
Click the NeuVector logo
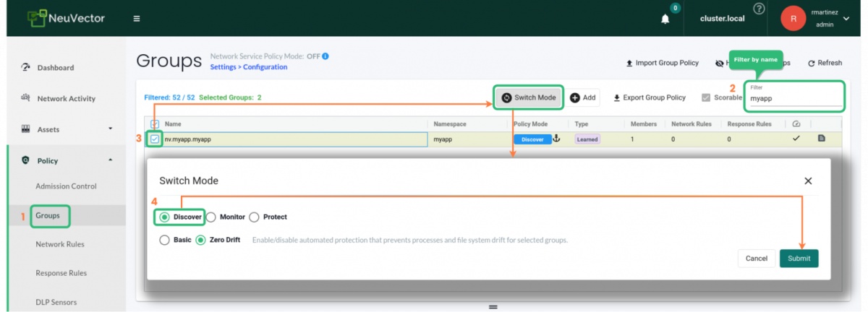click(67, 18)
